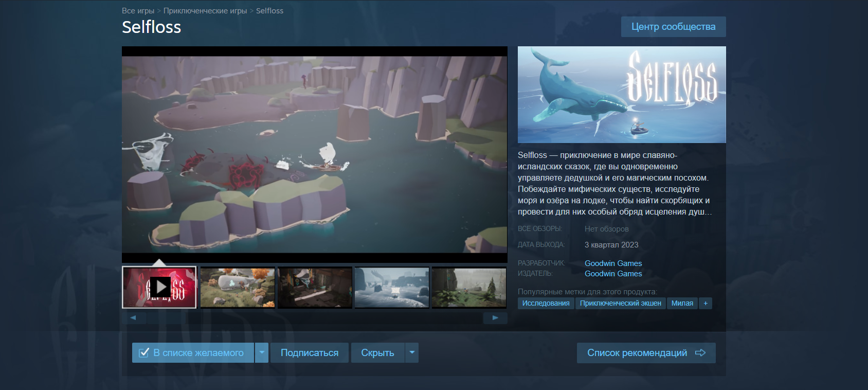Click the main gameplay screenshot viewer

coord(315,154)
